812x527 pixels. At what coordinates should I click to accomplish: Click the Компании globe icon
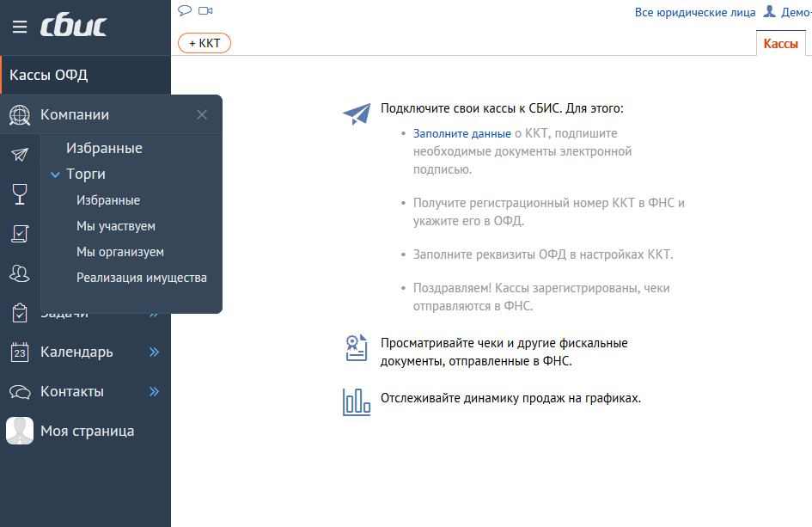click(20, 115)
